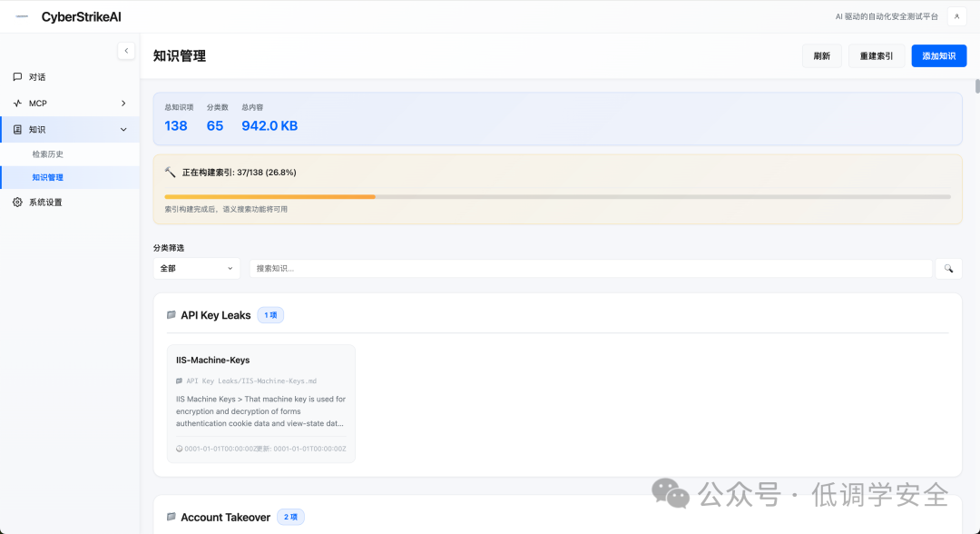The width and height of the screenshot is (980, 534).
Task: Open the 检索历史 submenu item
Action: pyautogui.click(x=70, y=153)
